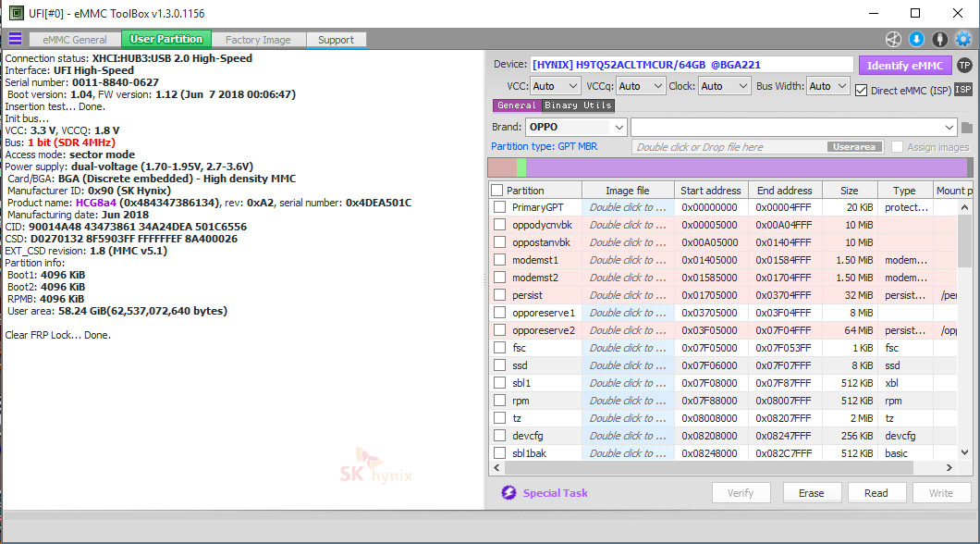Switch to the Binary Utils sub-tab
This screenshot has height=544, width=980.
point(578,105)
